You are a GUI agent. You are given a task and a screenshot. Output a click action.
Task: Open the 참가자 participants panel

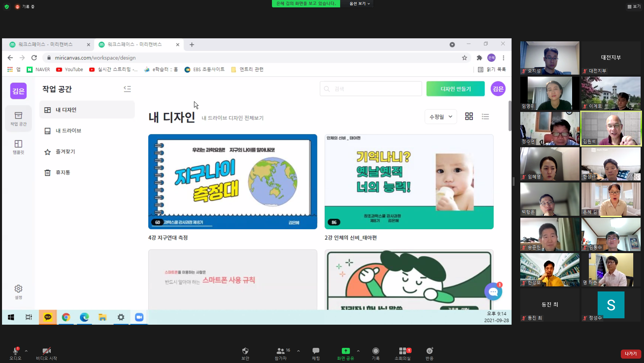(282, 353)
